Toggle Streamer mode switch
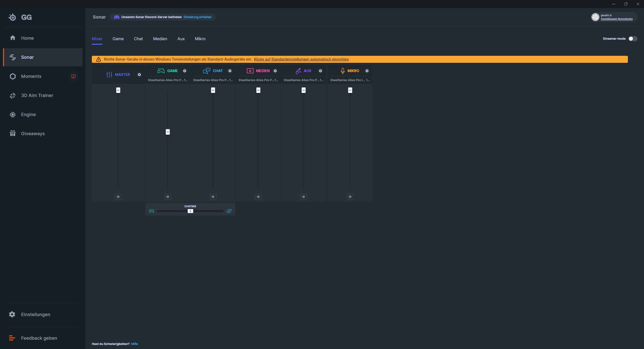Image resolution: width=644 pixels, height=349 pixels. coord(632,39)
